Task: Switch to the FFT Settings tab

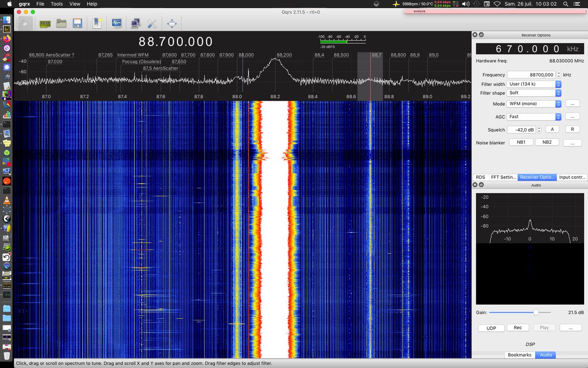Action: 503,177
